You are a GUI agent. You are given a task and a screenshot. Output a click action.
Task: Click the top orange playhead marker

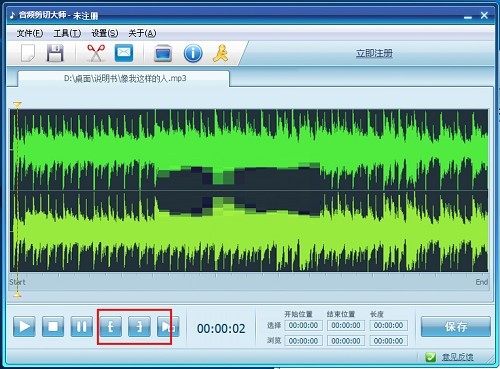pos(17,105)
